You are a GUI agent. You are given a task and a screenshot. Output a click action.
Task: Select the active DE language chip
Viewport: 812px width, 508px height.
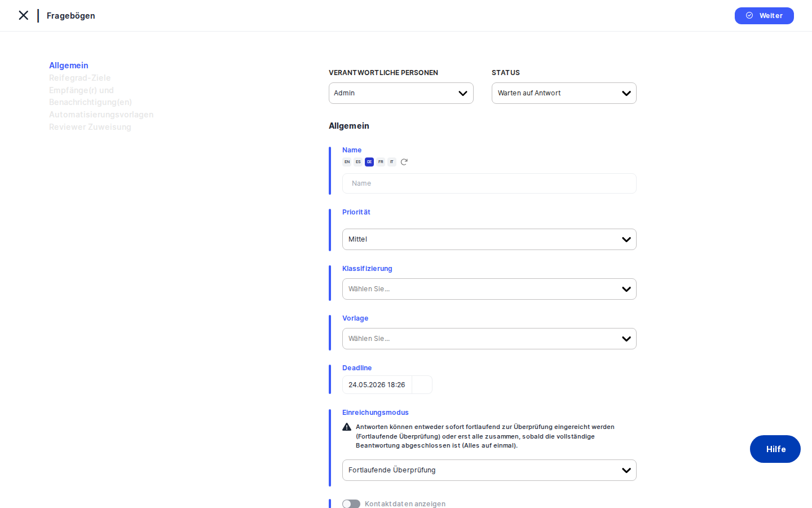[369, 162]
